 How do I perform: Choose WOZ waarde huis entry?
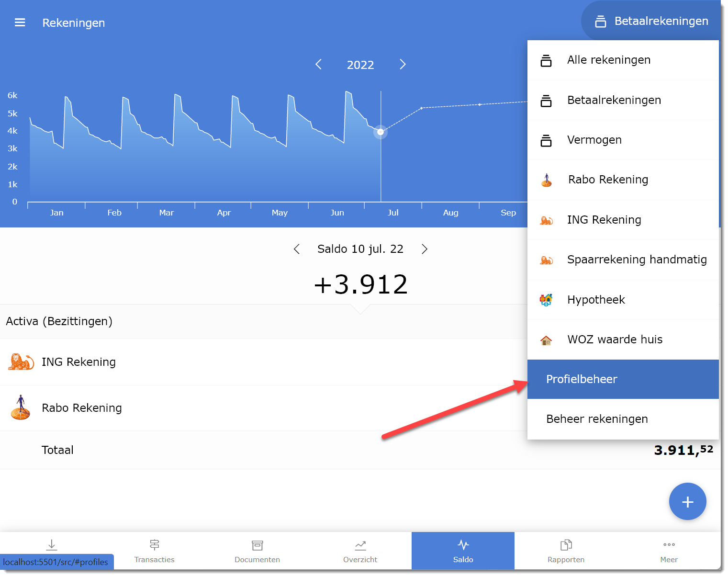click(623, 339)
